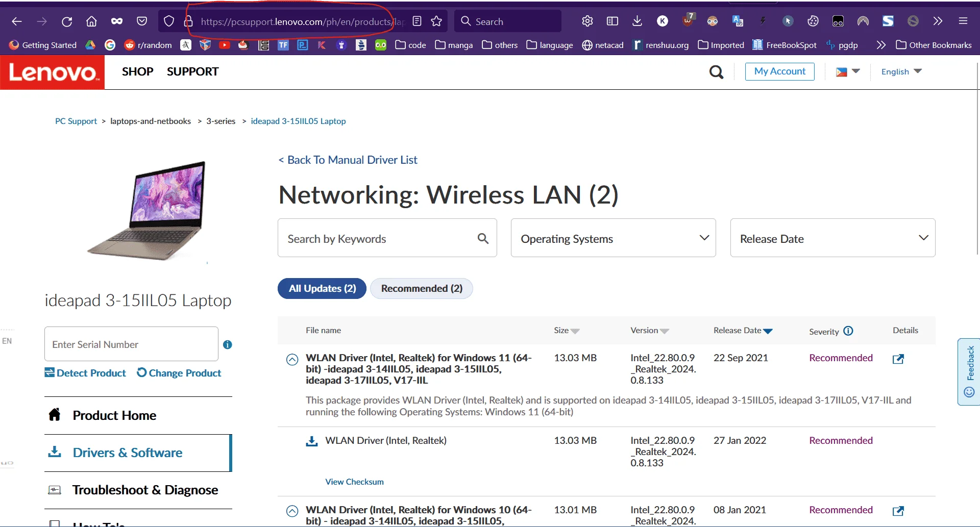Open the Other Bookmarks folder

point(934,45)
